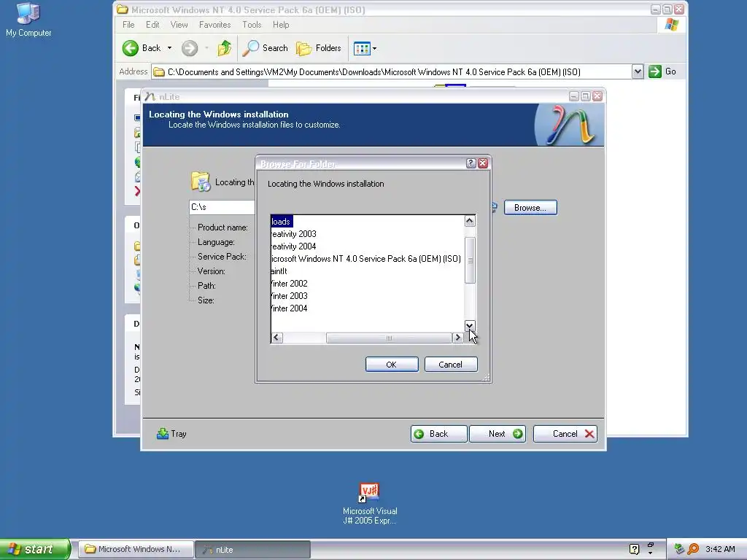The image size is (747, 560).
Task: Minimize the nLite window
Action: coord(573,96)
